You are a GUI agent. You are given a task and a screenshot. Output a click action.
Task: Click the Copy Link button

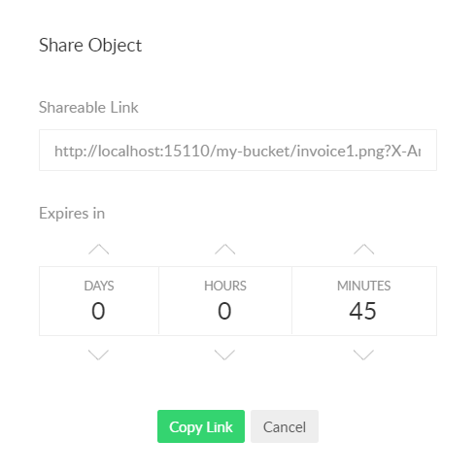201,426
